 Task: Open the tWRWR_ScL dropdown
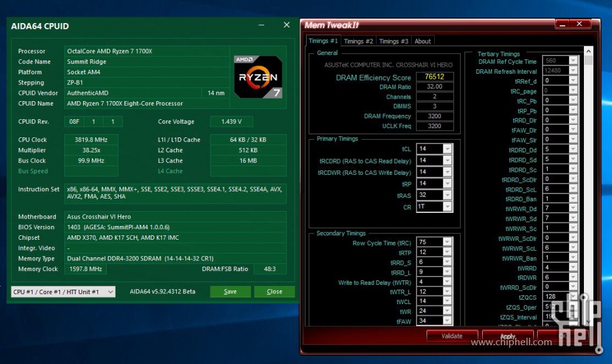point(573,247)
